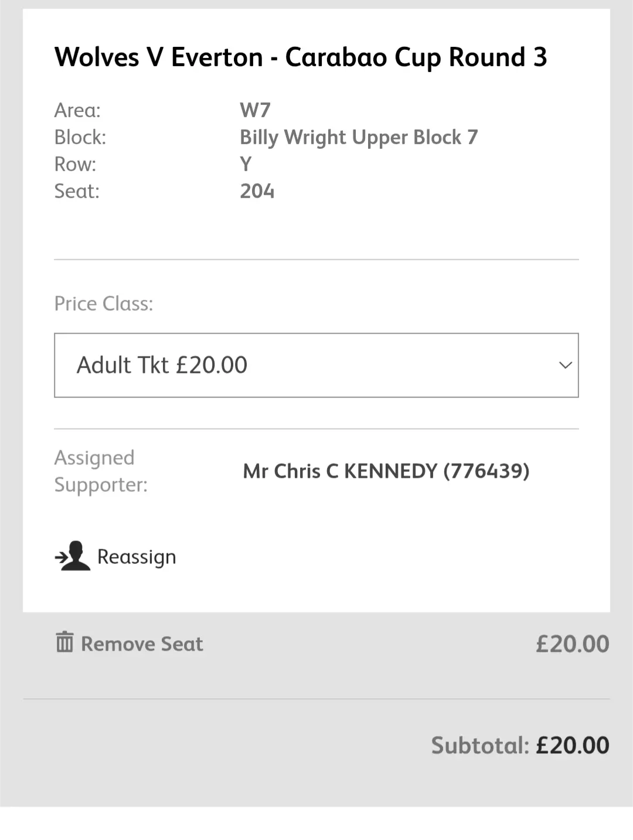Click the Subtotal £20.00 amount

tap(572, 746)
